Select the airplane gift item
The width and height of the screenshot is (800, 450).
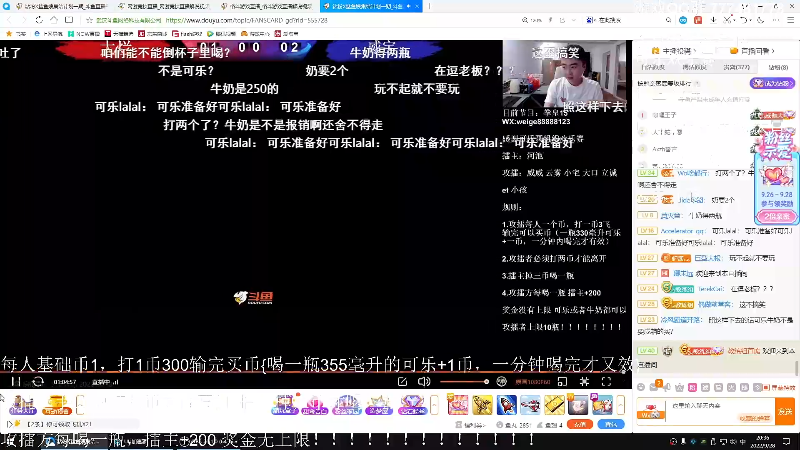click(530, 405)
